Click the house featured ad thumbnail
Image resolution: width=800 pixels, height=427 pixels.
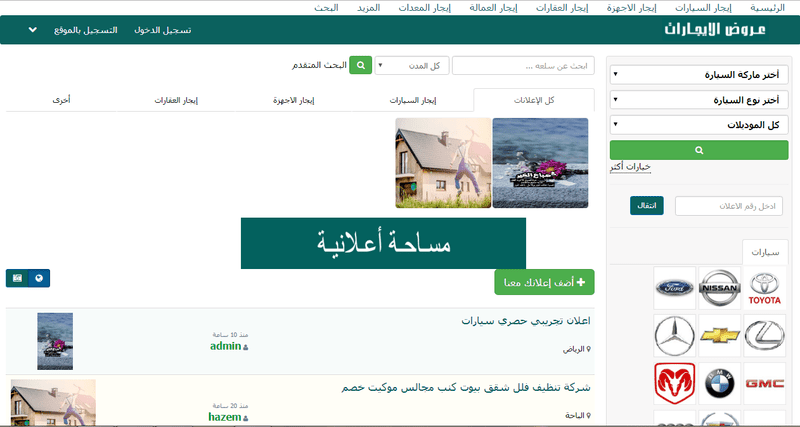pyautogui.click(x=443, y=163)
